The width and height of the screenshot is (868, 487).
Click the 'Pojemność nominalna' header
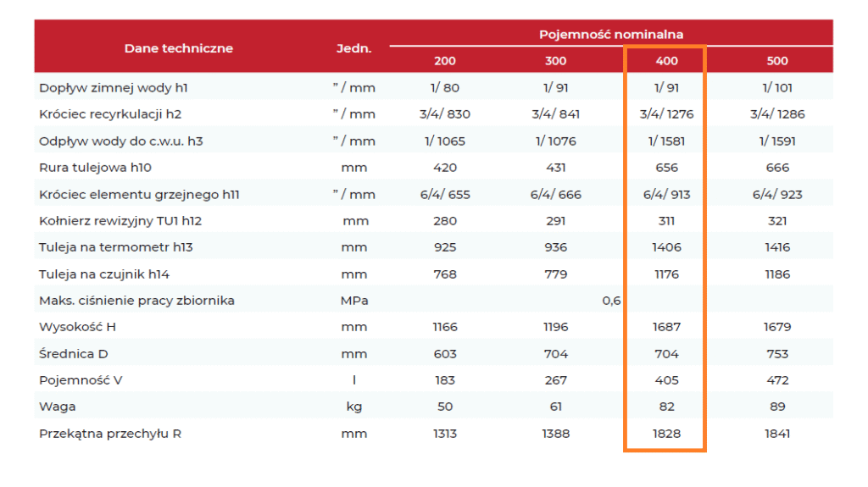tap(610, 34)
